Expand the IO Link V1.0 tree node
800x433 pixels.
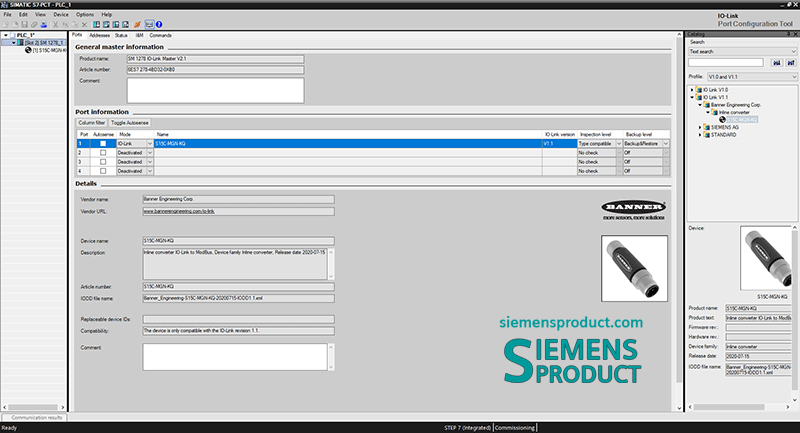point(692,90)
